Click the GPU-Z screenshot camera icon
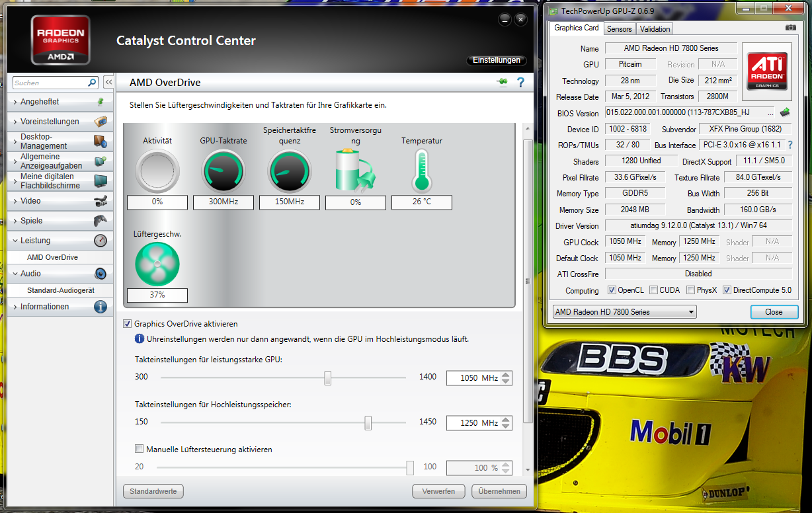 pyautogui.click(x=790, y=28)
